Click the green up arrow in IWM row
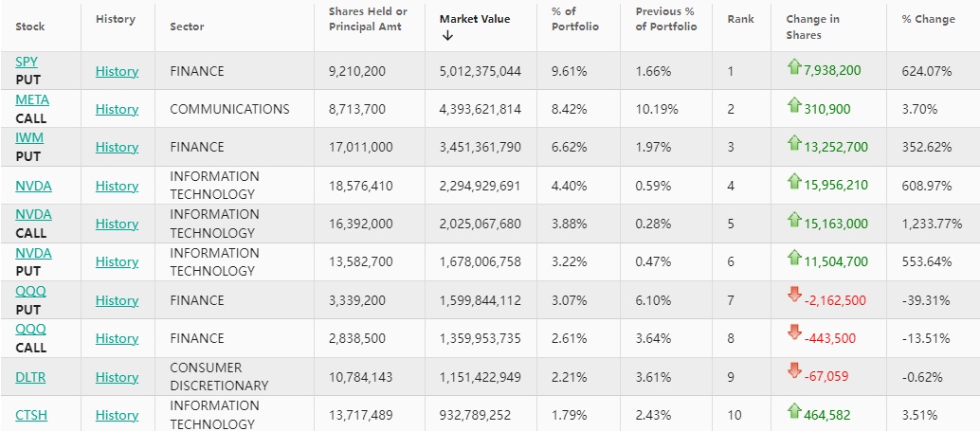980x431 pixels. pos(794,143)
